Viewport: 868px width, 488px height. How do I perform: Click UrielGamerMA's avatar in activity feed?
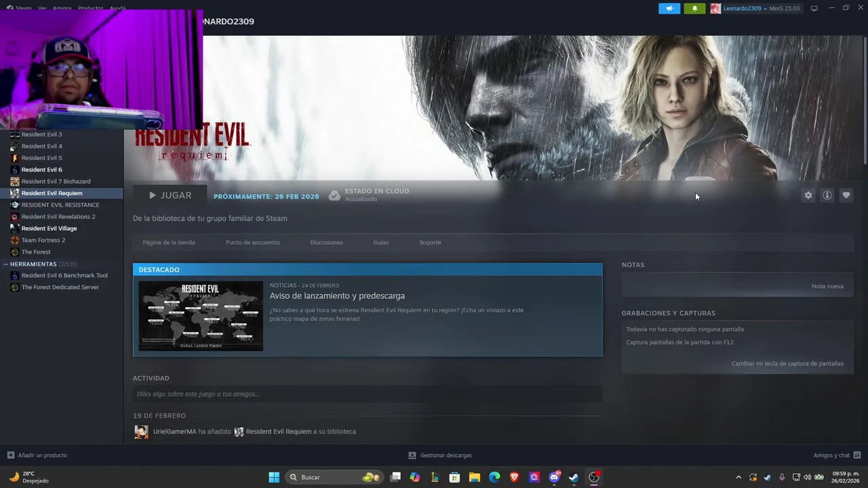(x=141, y=432)
